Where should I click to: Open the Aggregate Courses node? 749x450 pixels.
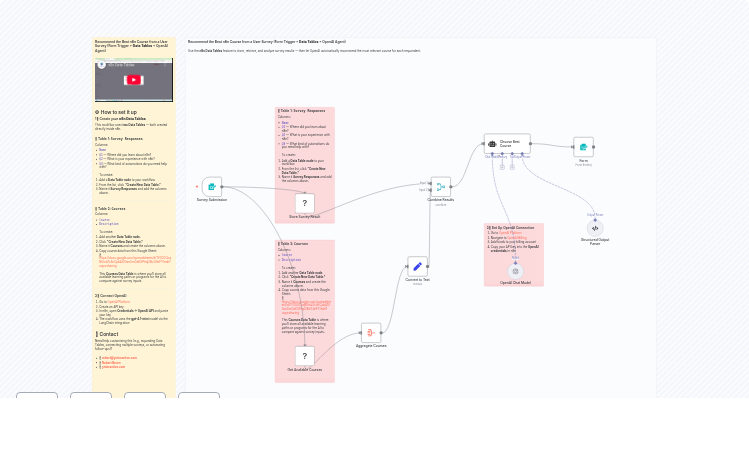point(371,332)
